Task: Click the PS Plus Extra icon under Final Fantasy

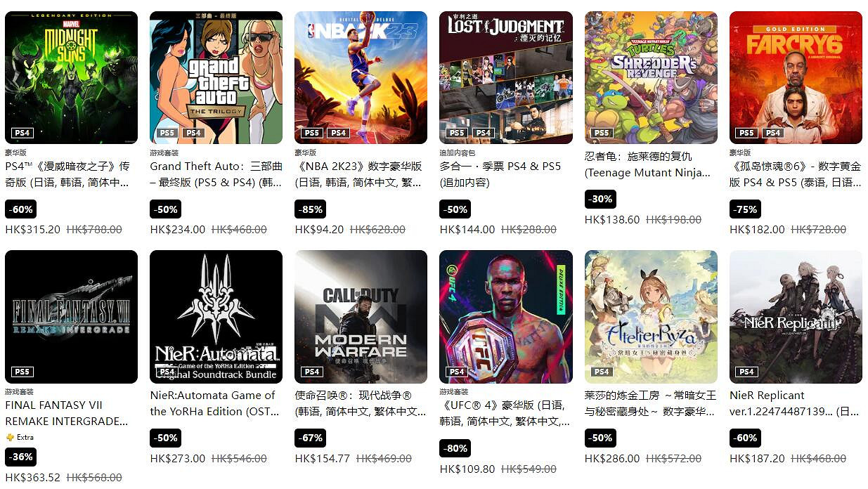Action: [10, 437]
